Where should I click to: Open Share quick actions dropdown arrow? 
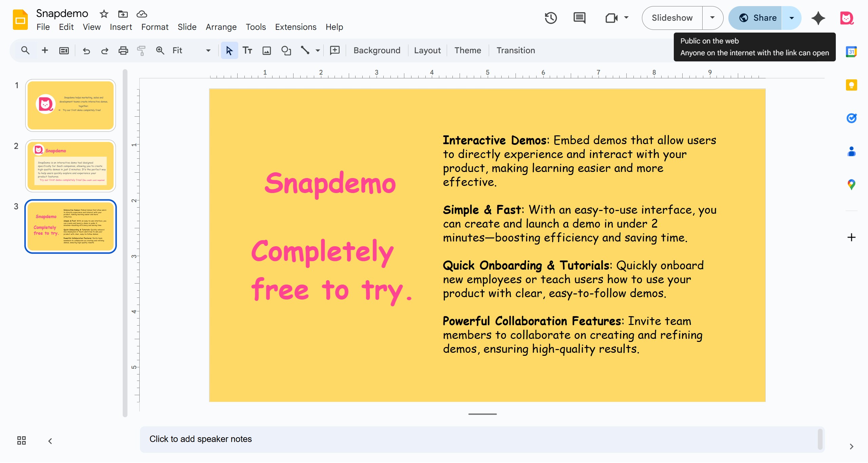coord(792,18)
